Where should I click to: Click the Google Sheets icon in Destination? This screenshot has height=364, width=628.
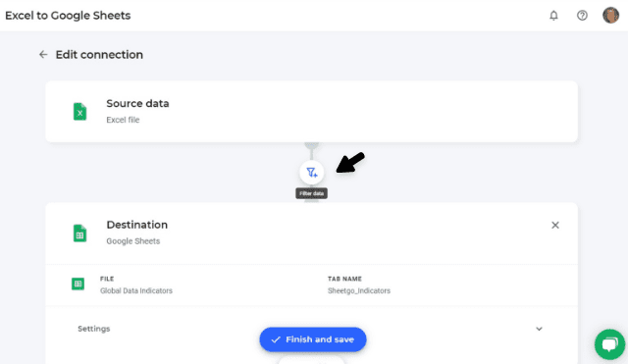tap(79, 234)
